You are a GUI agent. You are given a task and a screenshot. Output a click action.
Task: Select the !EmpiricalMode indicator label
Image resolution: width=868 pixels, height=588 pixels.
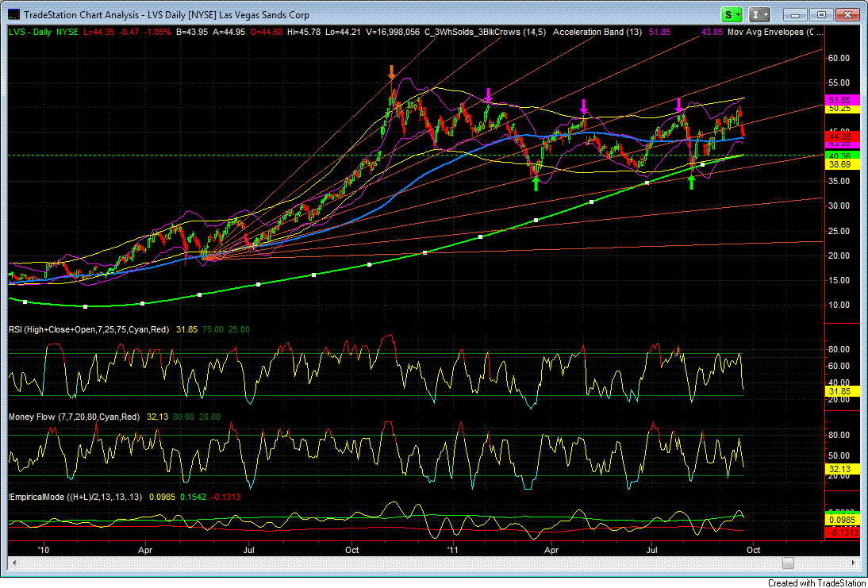click(75, 498)
